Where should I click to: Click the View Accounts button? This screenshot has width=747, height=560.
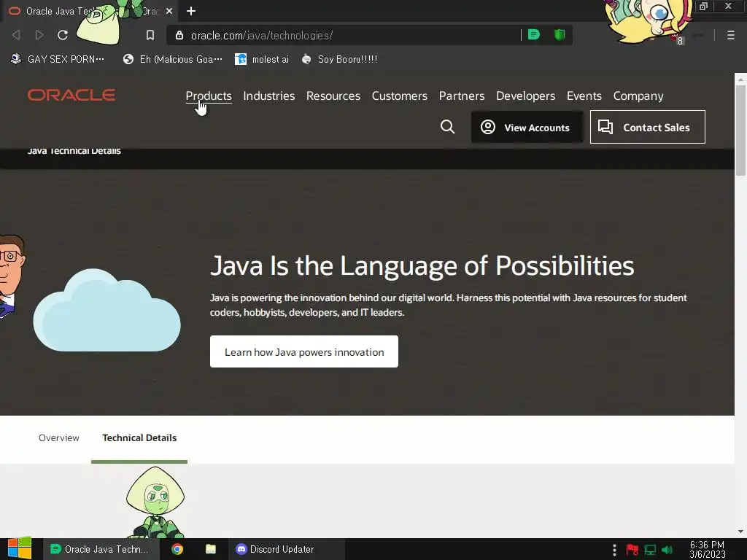[527, 127]
